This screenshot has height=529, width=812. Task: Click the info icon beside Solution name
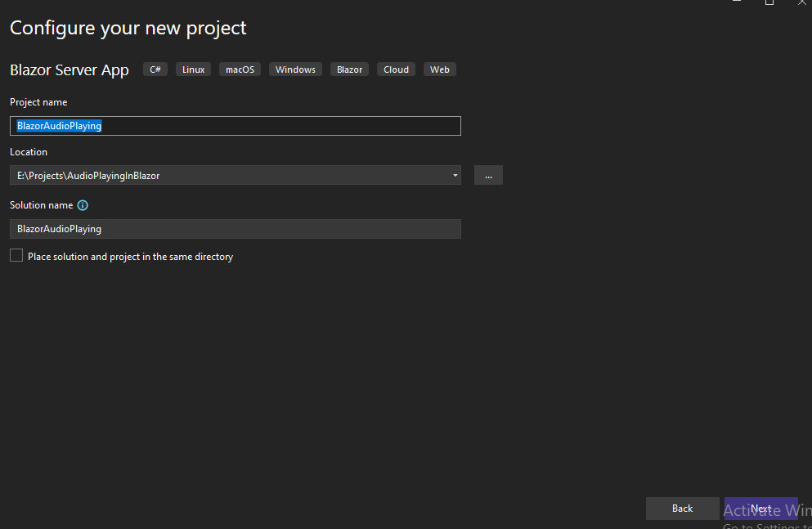click(83, 205)
